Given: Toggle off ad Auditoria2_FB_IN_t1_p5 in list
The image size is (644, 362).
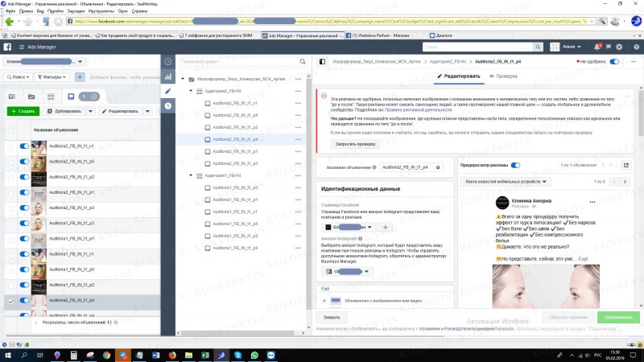Looking at the screenshot, I should [x=24, y=162].
